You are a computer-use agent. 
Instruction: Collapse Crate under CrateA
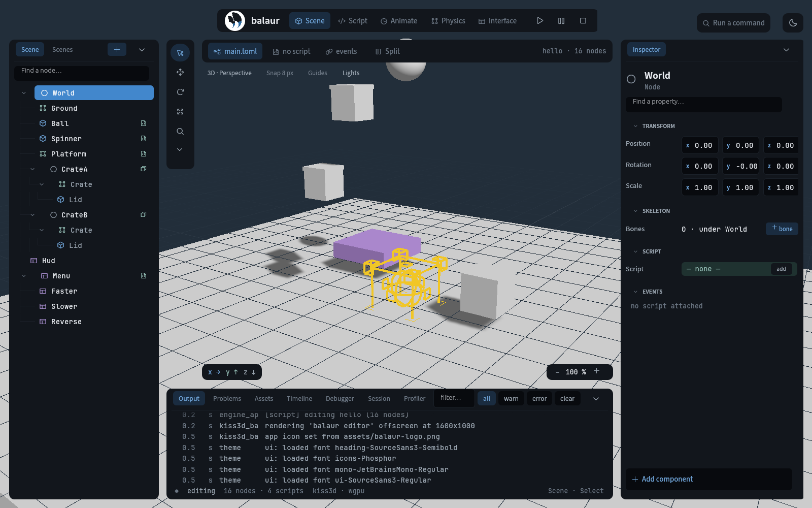click(x=42, y=184)
